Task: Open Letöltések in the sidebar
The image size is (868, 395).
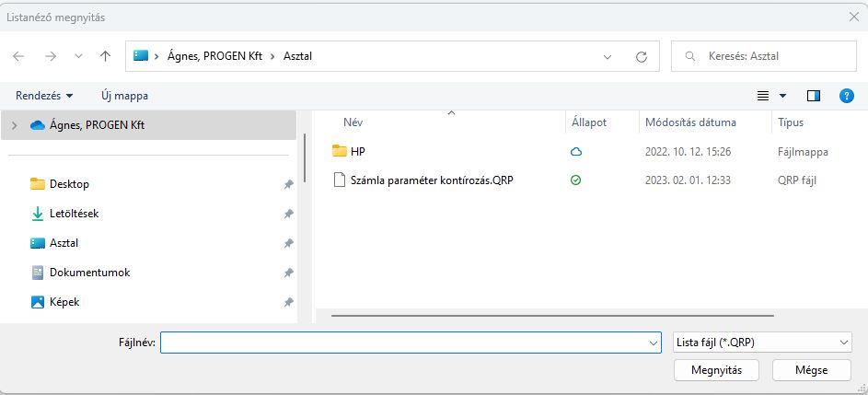Action: pyautogui.click(x=74, y=214)
